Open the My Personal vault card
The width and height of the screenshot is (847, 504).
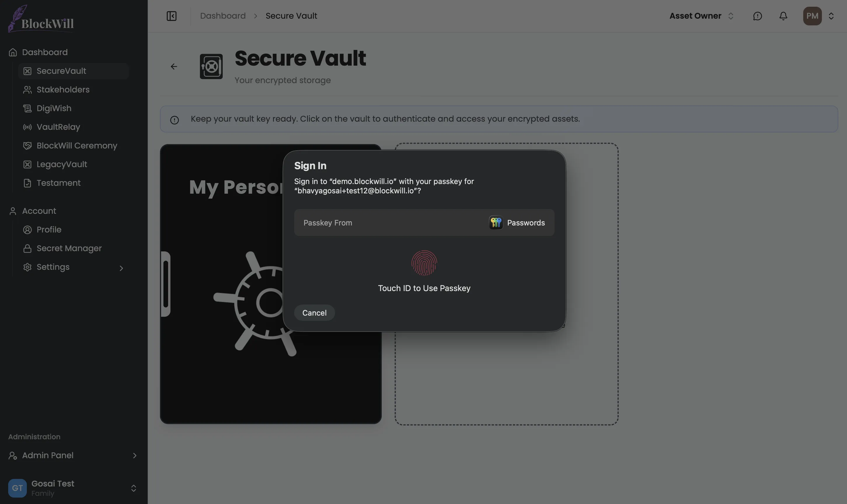221,374
